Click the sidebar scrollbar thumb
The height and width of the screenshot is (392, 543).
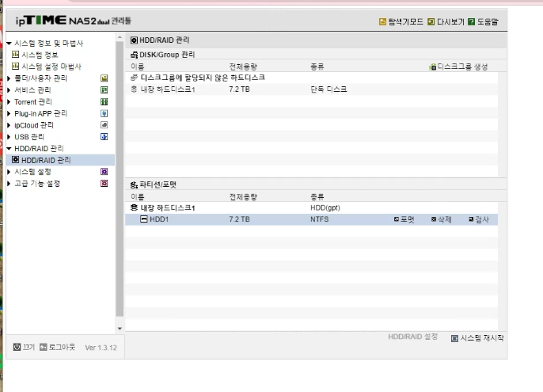pos(120,179)
